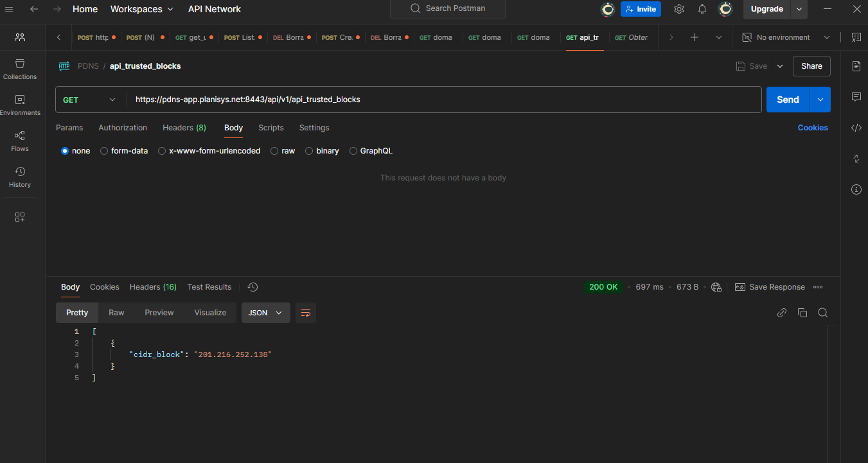This screenshot has height=463, width=868.
Task: Open the Test Results tab
Action: [209, 287]
